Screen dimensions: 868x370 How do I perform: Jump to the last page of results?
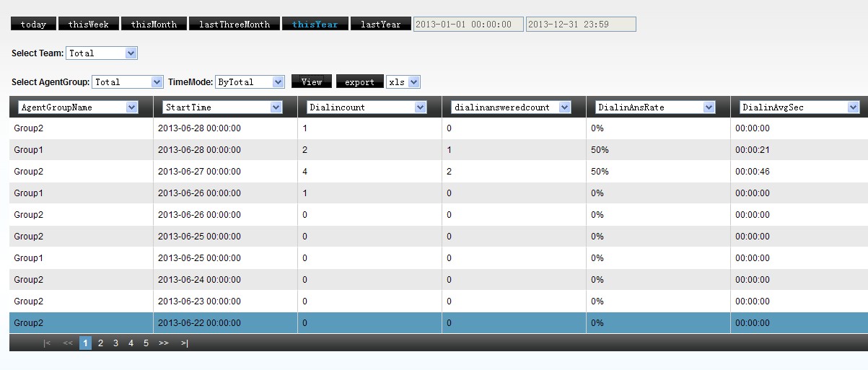click(185, 343)
